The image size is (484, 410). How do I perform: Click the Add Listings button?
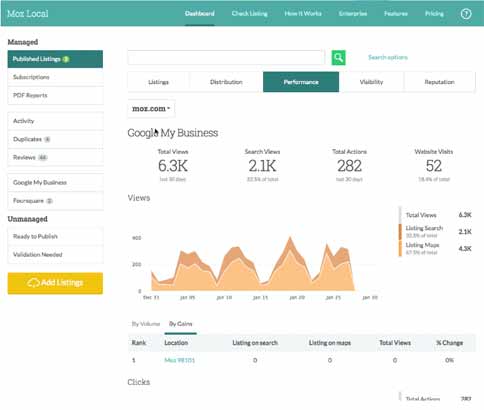pyautogui.click(x=55, y=283)
